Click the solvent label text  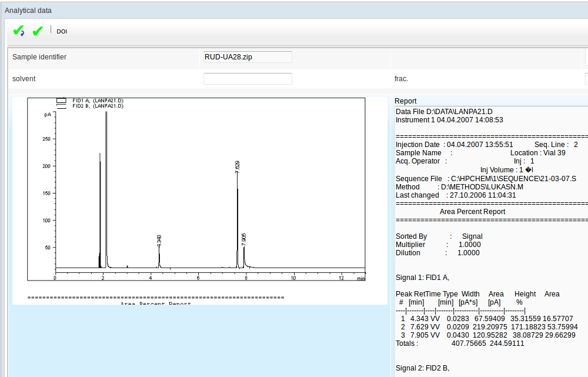click(x=24, y=79)
